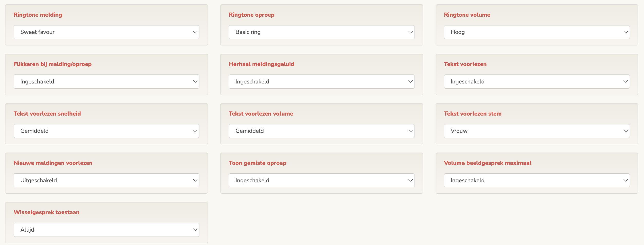
Task: Expand the Ringtone volume dropdown set to Hoog
Action: point(537,32)
